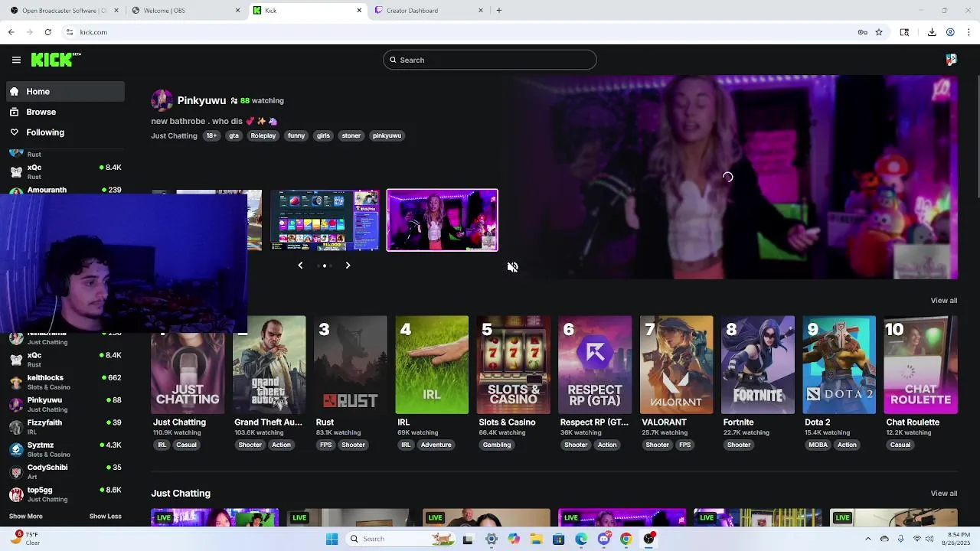
Task: Unmute the featured stream preview
Action: [512, 267]
